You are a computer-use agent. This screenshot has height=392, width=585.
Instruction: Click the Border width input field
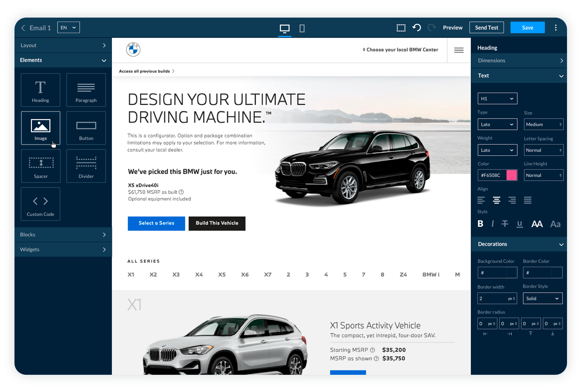click(497, 298)
